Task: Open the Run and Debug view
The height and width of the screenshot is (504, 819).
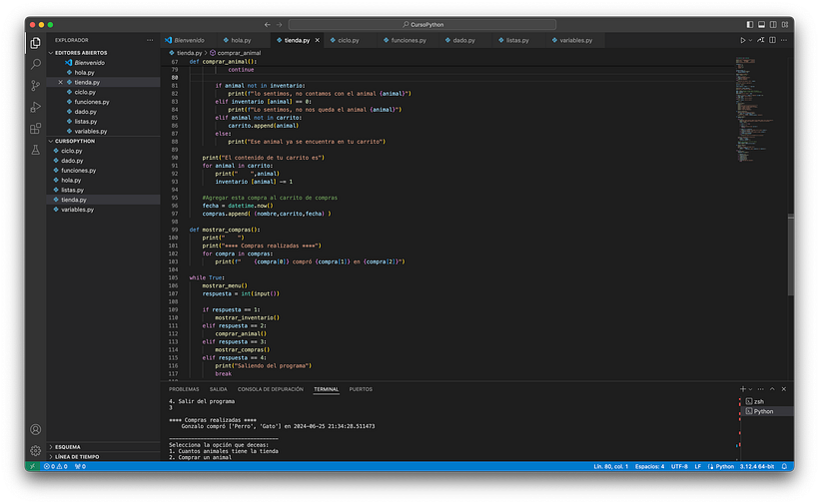Action: point(36,107)
